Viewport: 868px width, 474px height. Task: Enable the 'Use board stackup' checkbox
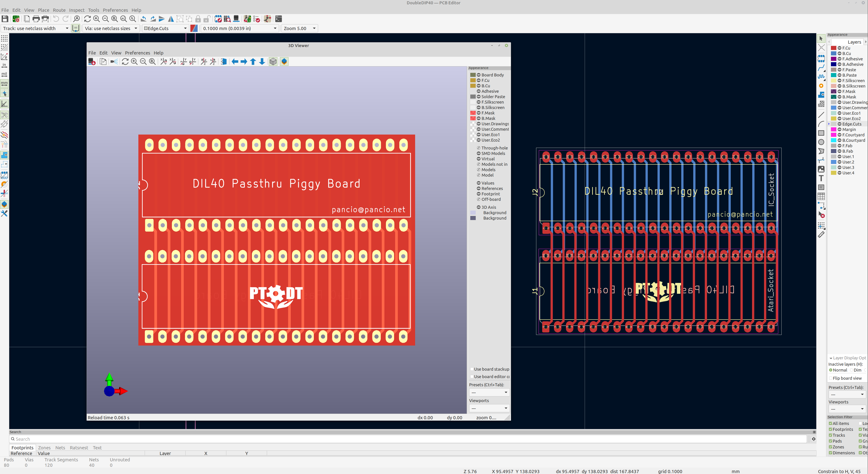472,369
